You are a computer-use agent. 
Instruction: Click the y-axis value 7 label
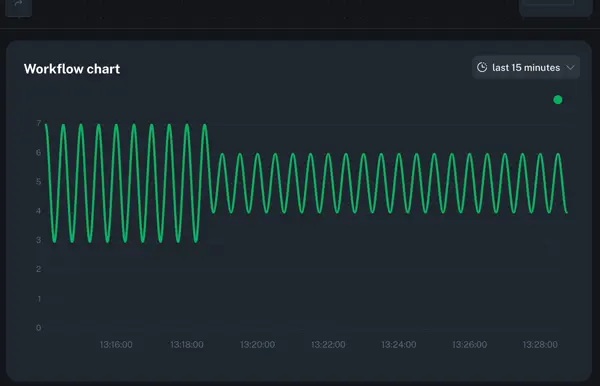(39, 123)
